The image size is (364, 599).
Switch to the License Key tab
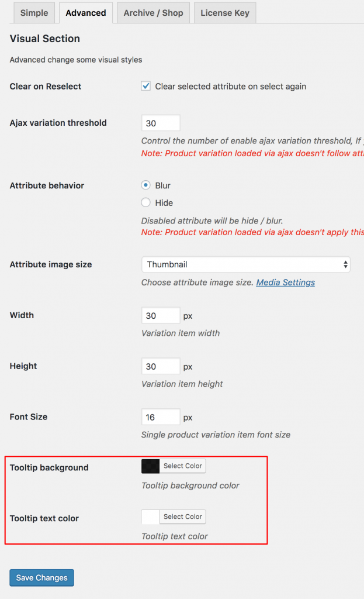224,12
